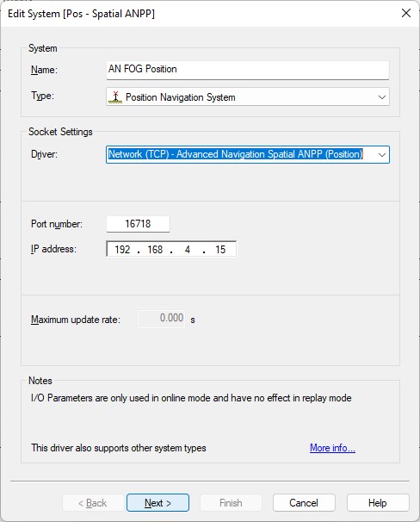The height and width of the screenshot is (522, 420).
Task: Click the Position Navigation System type box
Action: 248,96
